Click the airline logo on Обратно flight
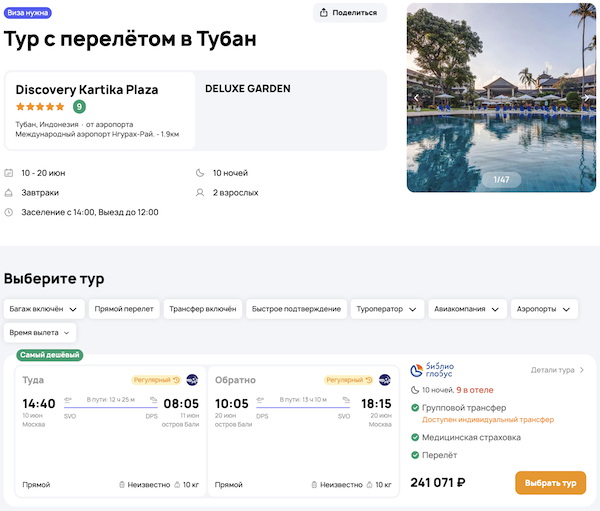 click(x=384, y=380)
